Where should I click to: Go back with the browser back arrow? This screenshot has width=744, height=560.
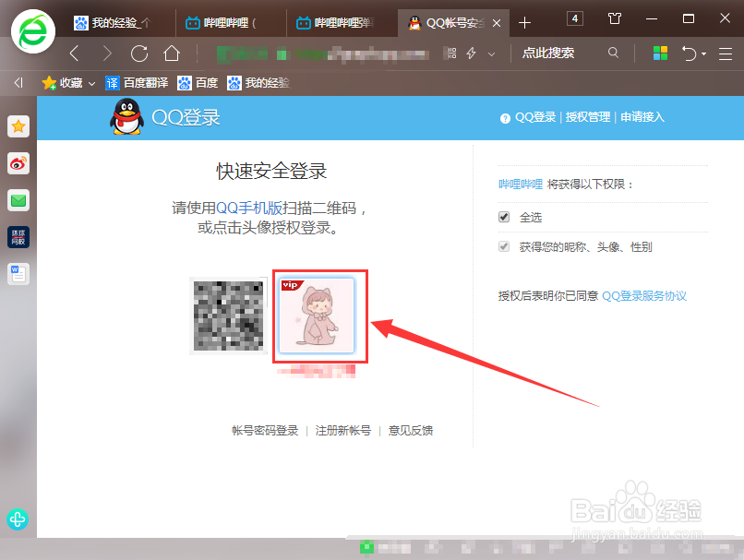[x=75, y=54]
